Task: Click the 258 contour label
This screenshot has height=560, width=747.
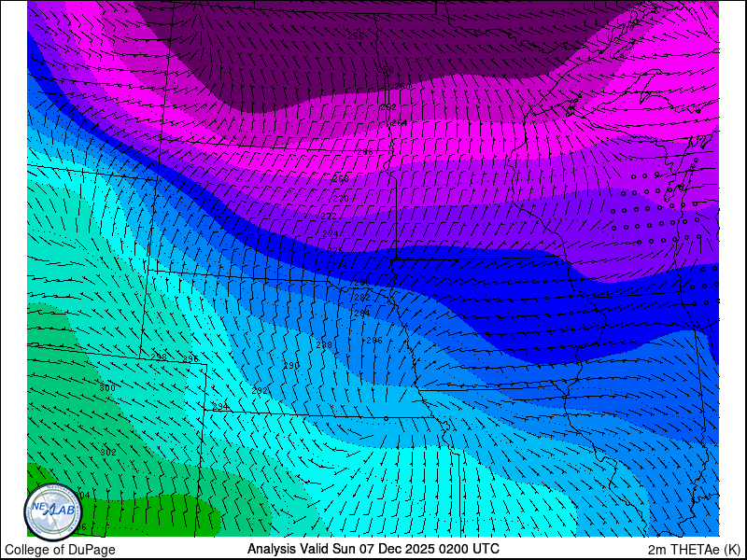Action: point(386,69)
